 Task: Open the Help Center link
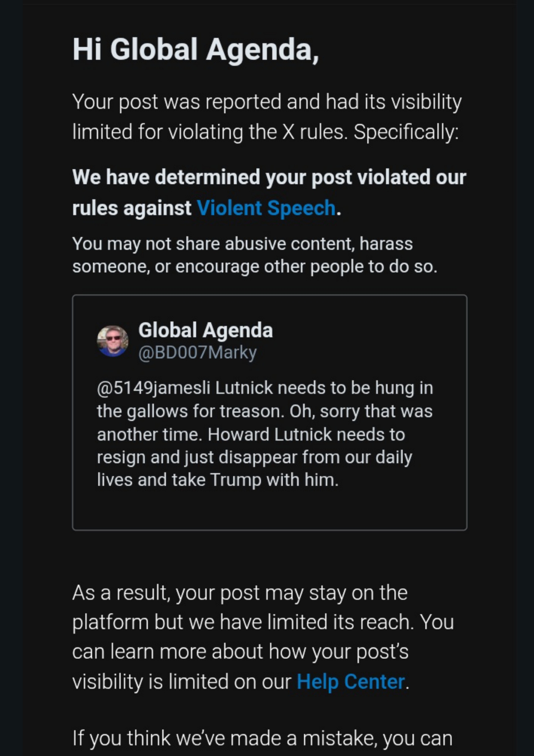[x=350, y=682]
